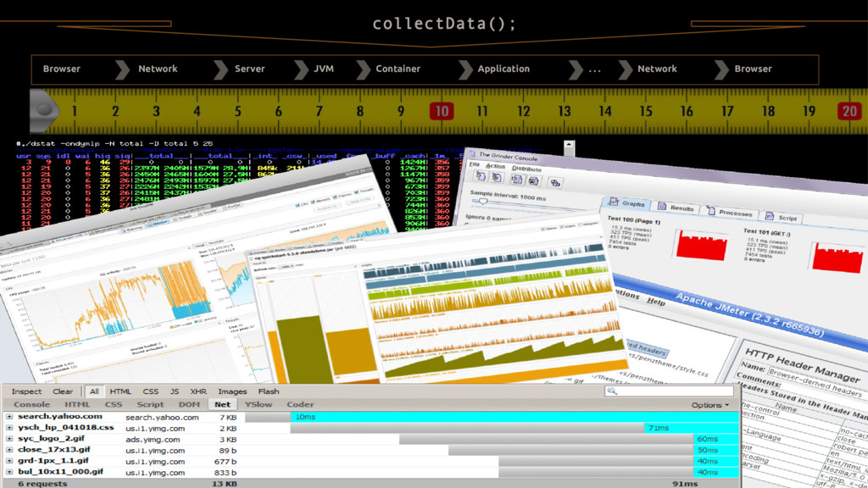Expand the close_17x13.gif request row

click(9, 450)
